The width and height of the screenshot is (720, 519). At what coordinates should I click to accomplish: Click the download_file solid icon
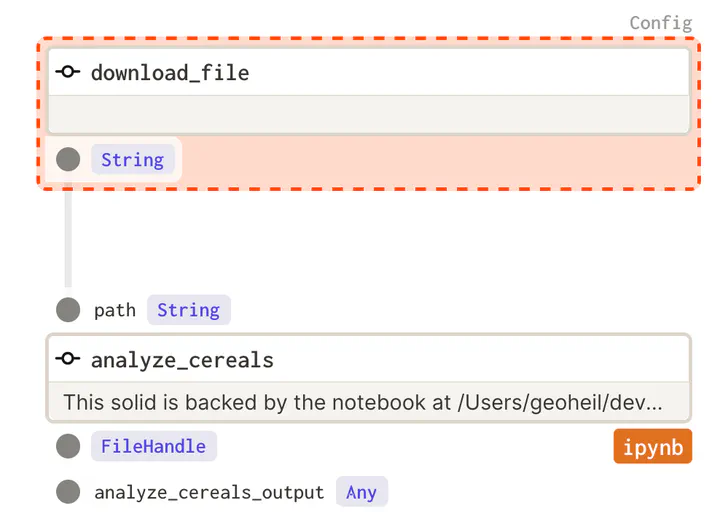(68, 73)
